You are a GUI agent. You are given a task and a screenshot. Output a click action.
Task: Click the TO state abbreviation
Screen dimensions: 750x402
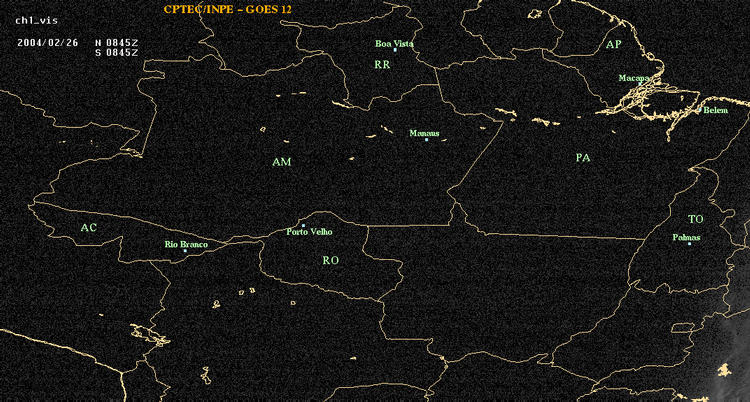696,219
